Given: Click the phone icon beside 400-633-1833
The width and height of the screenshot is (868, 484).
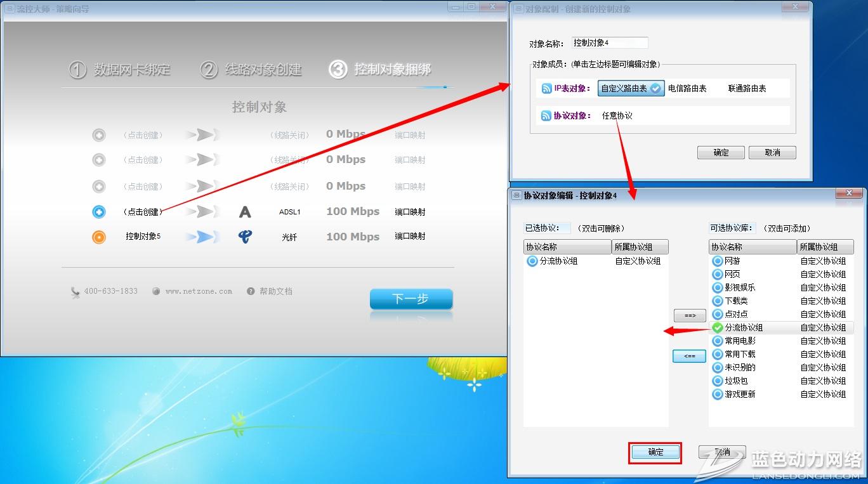Looking at the screenshot, I should (x=76, y=292).
